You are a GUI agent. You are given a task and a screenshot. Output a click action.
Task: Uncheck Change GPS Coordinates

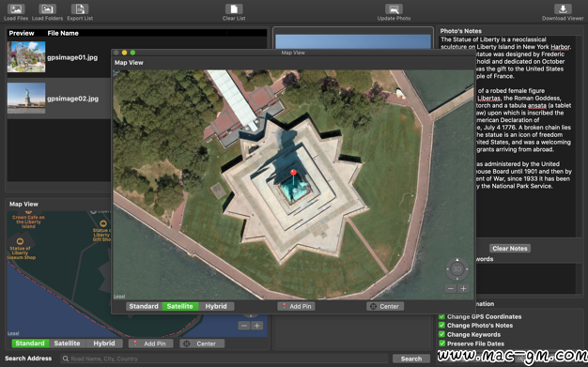coord(441,316)
